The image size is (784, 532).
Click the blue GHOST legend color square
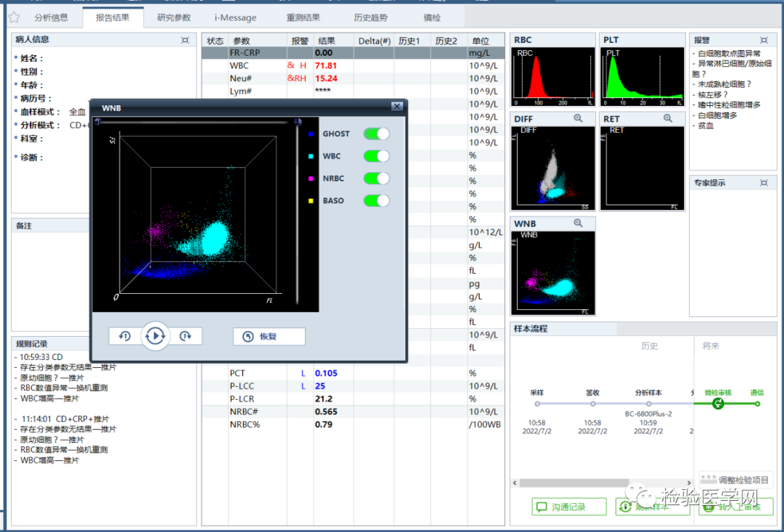click(311, 134)
